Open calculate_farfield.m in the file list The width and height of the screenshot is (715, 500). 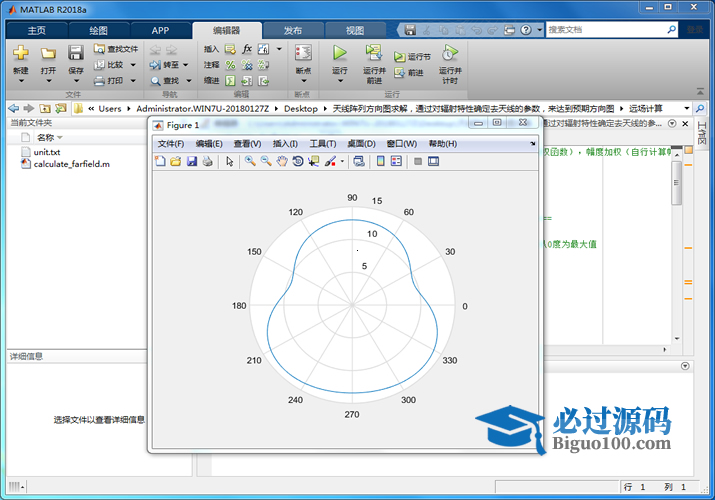tap(71, 163)
